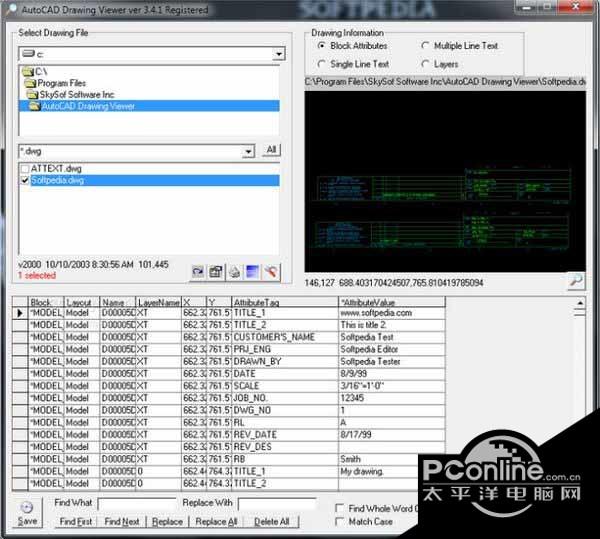Click the DRAWN_BY attribute tag cell
Screen dimensions: 600x539
[285, 362]
